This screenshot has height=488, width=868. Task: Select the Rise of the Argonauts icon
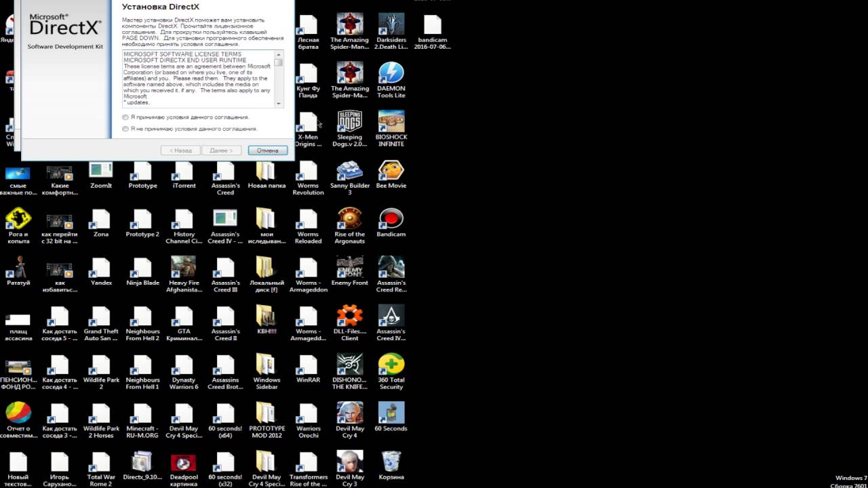tap(350, 226)
